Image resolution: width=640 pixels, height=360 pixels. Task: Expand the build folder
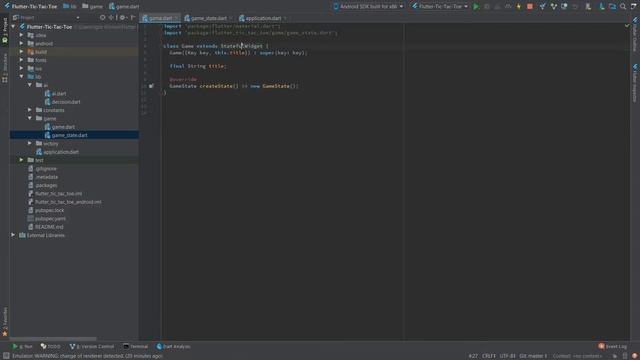click(x=22, y=52)
